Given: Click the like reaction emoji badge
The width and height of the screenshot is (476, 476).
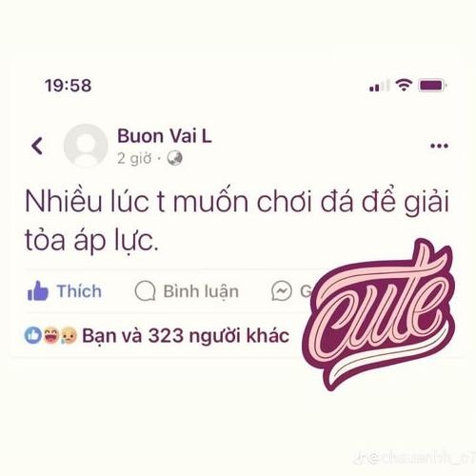Looking at the screenshot, I should (33, 335).
